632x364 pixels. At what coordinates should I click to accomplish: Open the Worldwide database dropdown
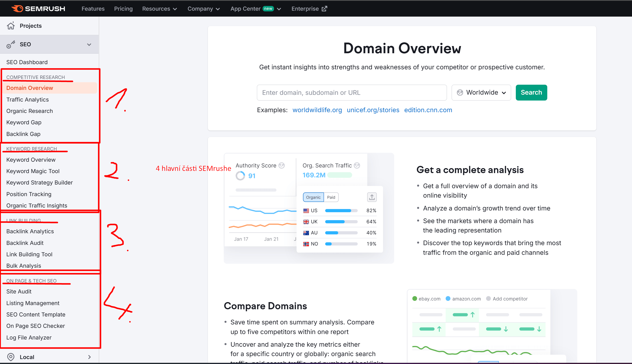click(x=481, y=93)
